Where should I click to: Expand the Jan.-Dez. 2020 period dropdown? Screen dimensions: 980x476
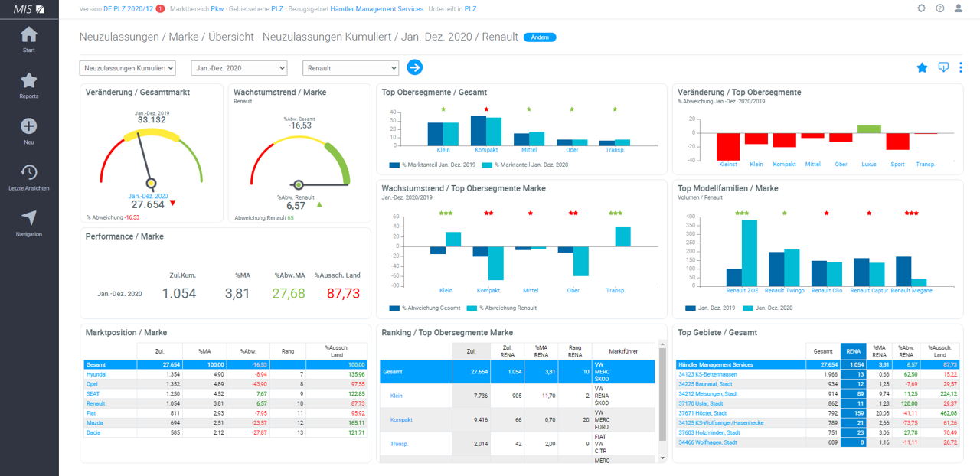pyautogui.click(x=239, y=68)
